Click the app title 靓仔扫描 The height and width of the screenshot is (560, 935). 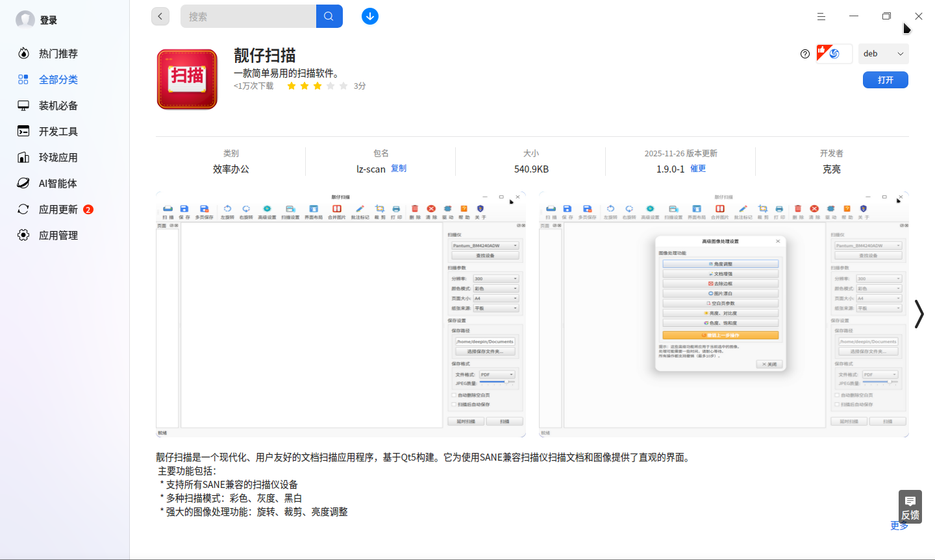click(265, 55)
